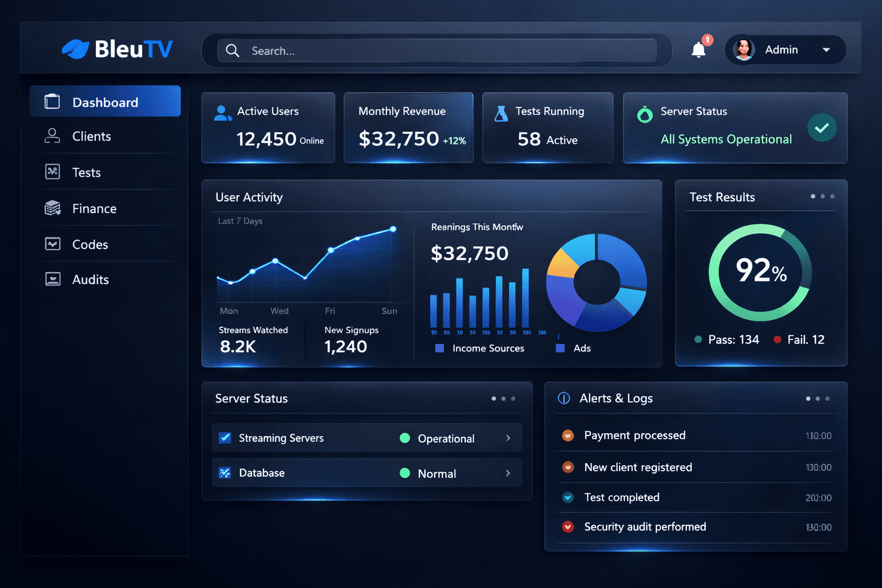Screen dimensions: 882x588
Task: Expand the Streaming Servers row chevron
Action: [508, 438]
